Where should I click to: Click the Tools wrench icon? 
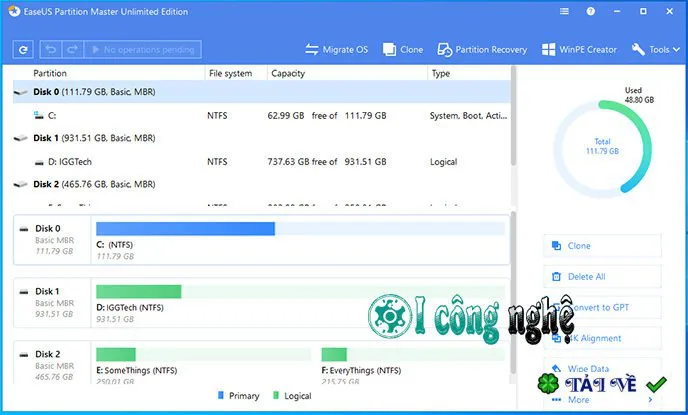[x=638, y=50]
